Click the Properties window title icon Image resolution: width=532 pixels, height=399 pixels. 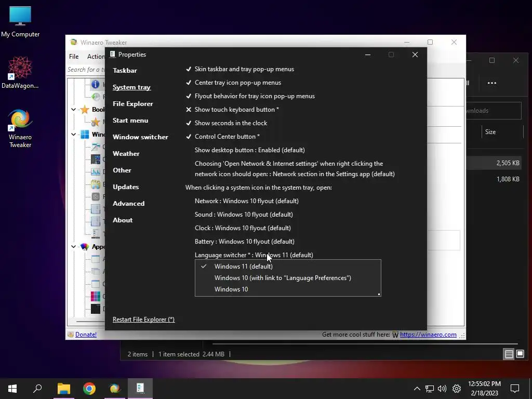[x=112, y=54]
